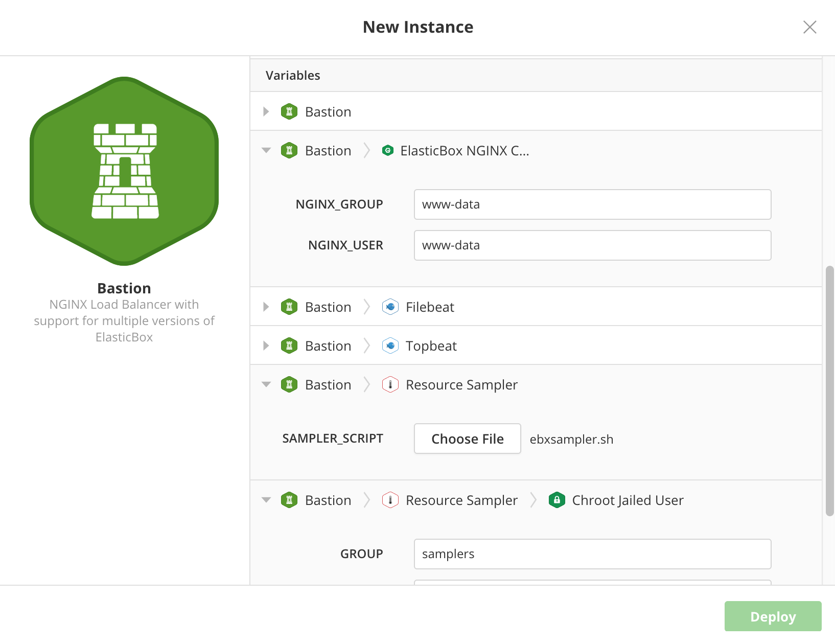
Task: Click the NGINX_GROUP variable label
Action: [x=339, y=204]
